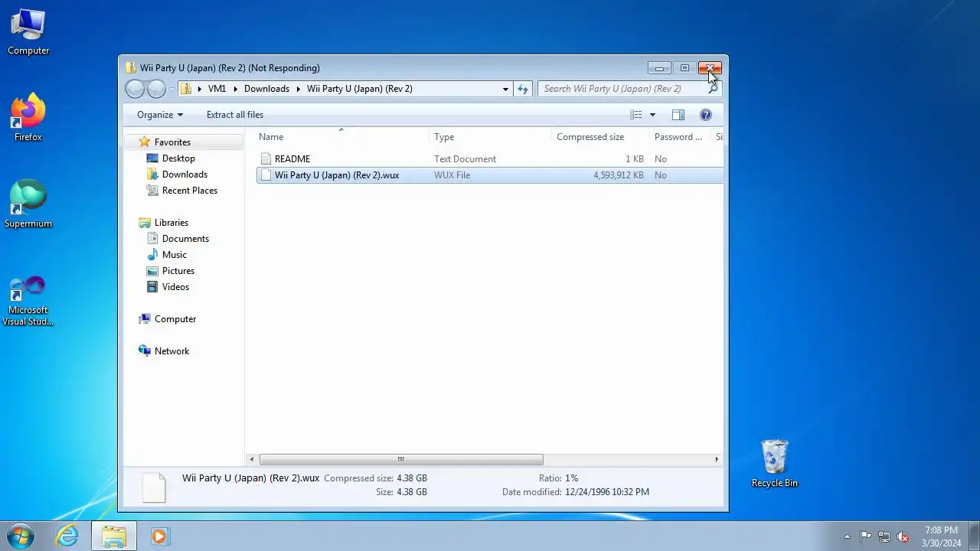Click the Refresh button beside address bar
This screenshot has height=551, width=980.
(x=523, y=89)
